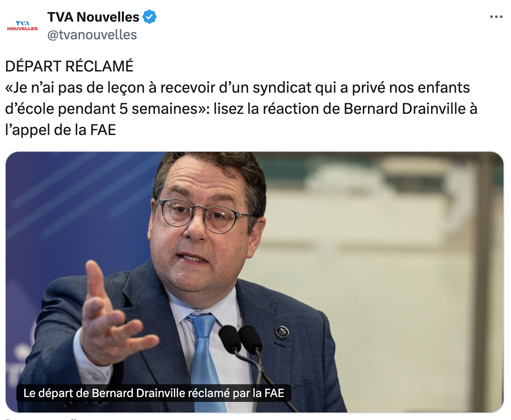This screenshot has width=511, height=420.
Task: Click the DÉPART RÉCLAMÉ headline text
Action: coord(69,67)
